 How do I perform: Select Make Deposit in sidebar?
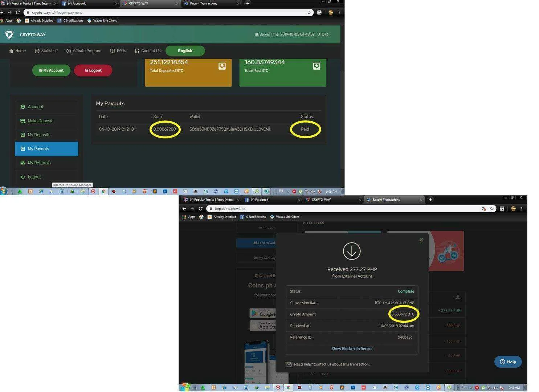46,121
